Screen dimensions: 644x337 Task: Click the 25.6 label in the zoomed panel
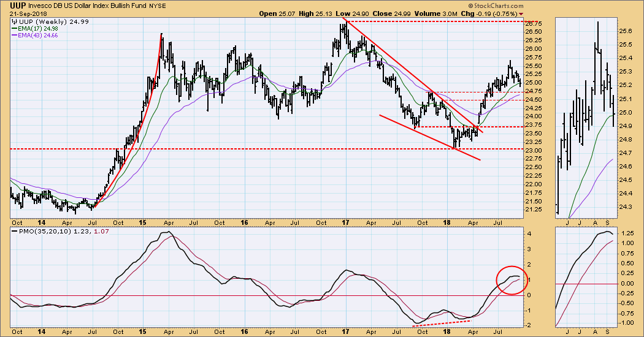[x=627, y=31]
